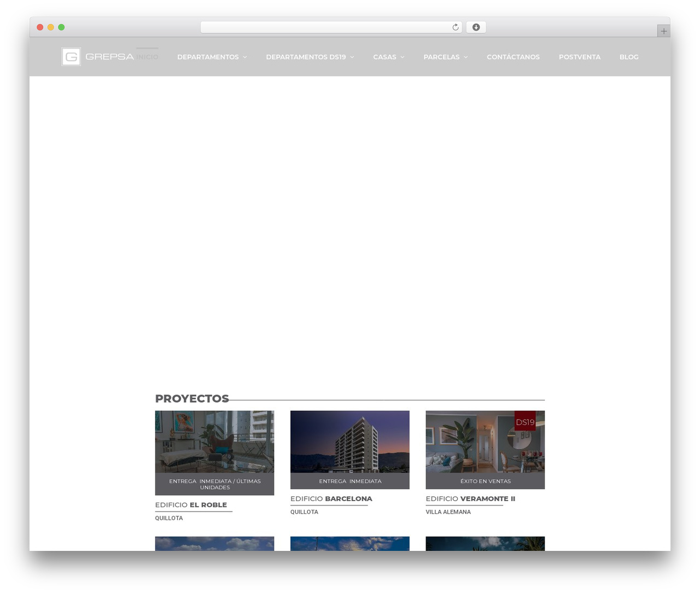This screenshot has width=700, height=593.
Task: Open the browser downloads button
Action: [x=476, y=27]
